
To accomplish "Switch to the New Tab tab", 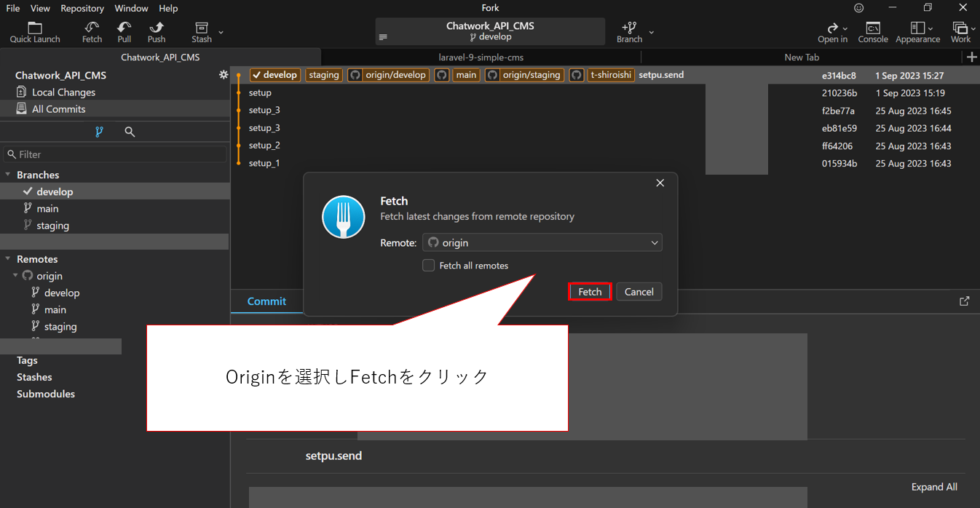I will [801, 57].
